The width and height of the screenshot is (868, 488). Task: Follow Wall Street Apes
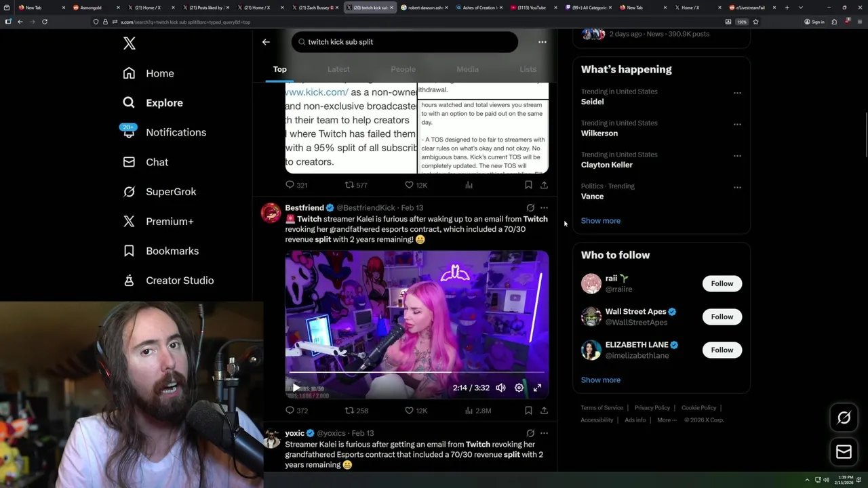(x=722, y=317)
